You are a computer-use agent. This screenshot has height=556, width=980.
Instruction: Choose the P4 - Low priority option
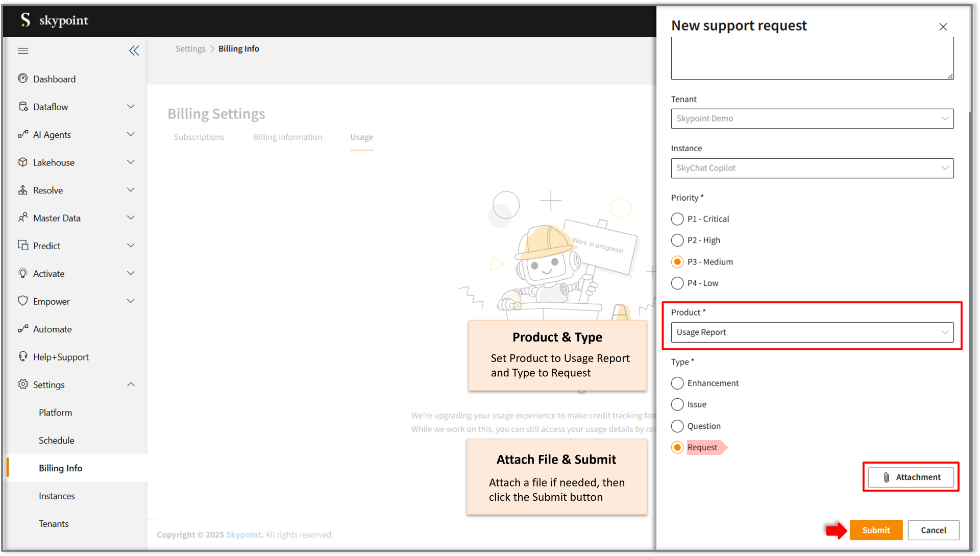(x=677, y=283)
